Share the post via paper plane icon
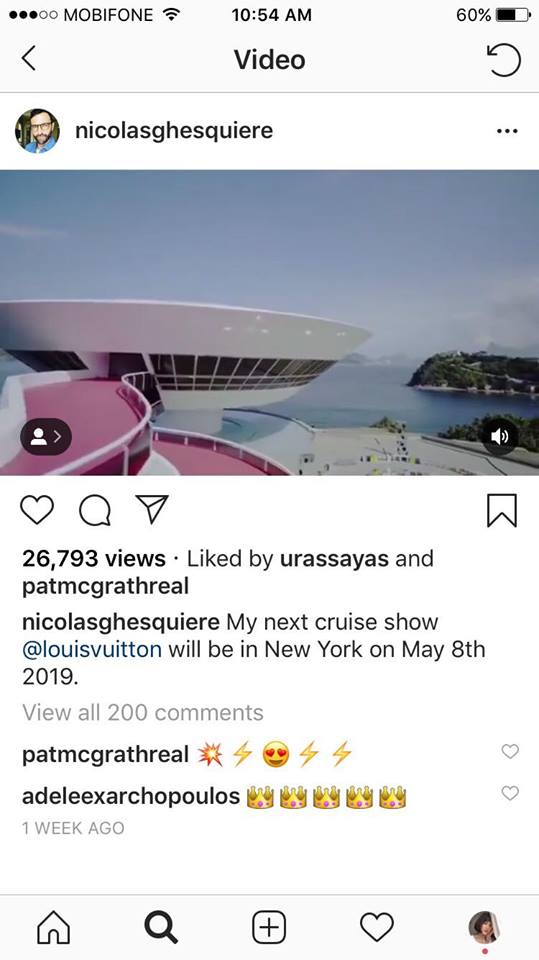Viewport: 539px width, 960px height. [x=152, y=509]
